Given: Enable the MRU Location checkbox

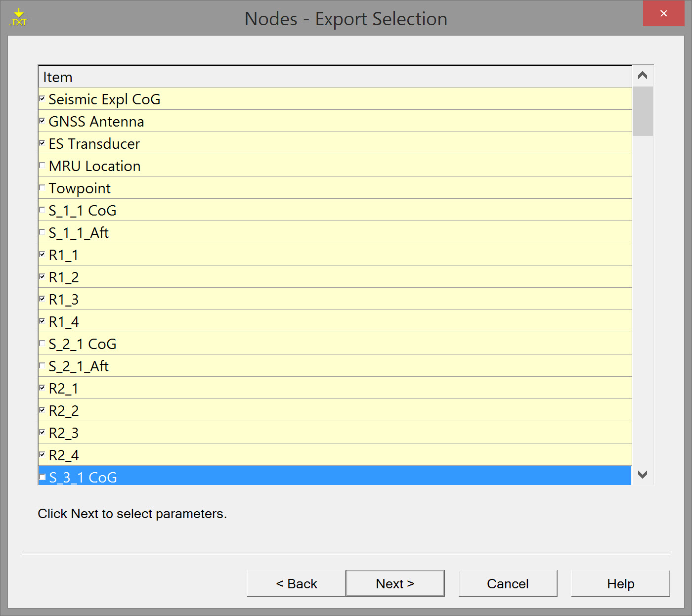Looking at the screenshot, I should click(42, 166).
